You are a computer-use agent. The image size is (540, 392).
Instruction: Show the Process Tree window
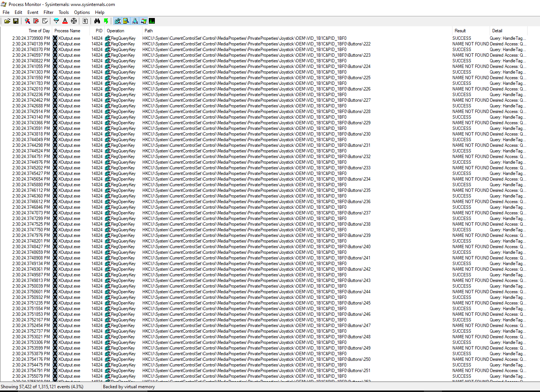84,21
